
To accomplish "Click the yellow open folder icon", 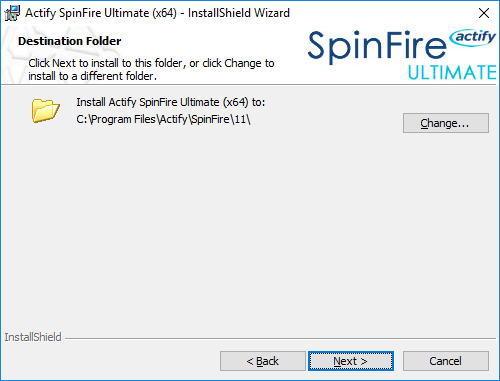I will (46, 110).
